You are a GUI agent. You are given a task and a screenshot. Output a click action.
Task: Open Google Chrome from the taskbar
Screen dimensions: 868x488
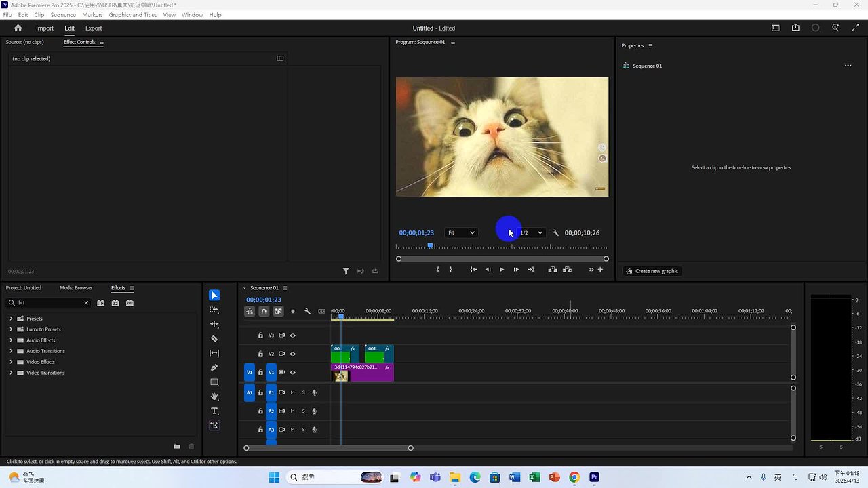pyautogui.click(x=574, y=477)
